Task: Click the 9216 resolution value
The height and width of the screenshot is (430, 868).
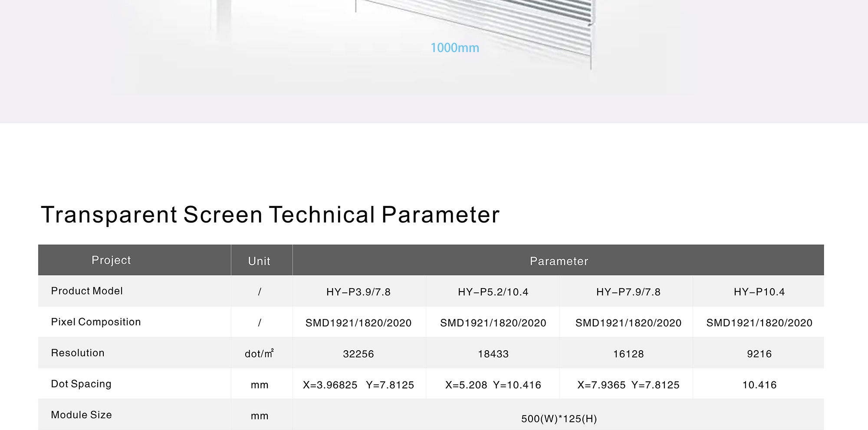Action: (759, 354)
